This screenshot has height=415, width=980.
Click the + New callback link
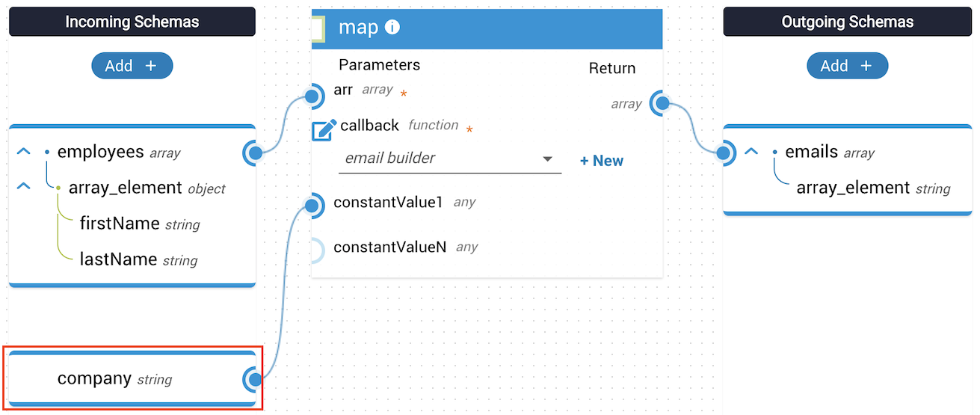601,161
